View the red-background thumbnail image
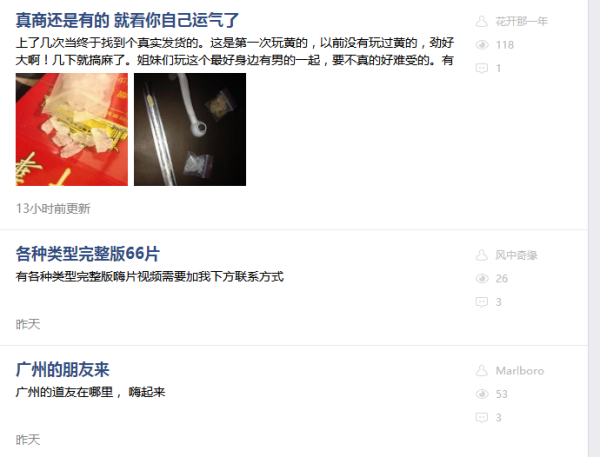The height and width of the screenshot is (457, 600). tap(72, 129)
